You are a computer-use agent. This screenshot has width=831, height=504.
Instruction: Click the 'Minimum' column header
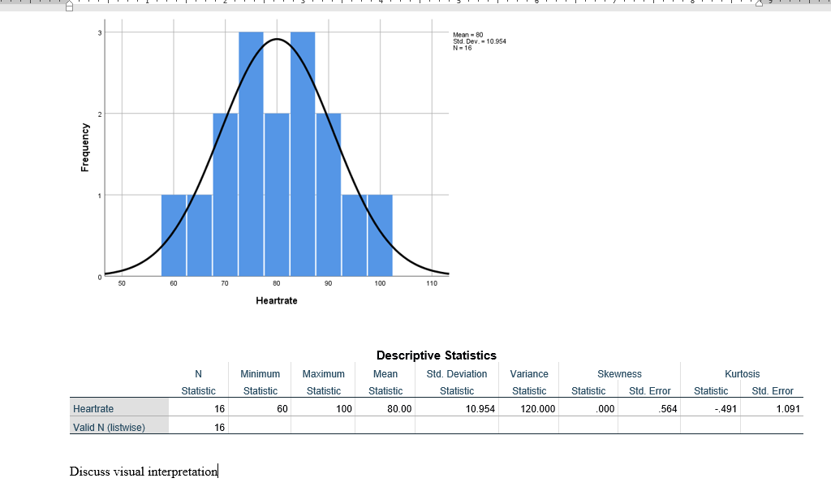(260, 374)
